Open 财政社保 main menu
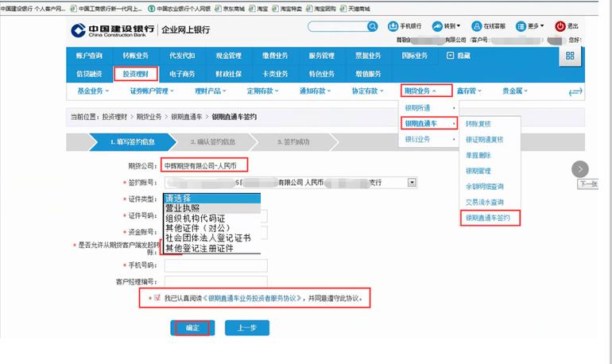The image size is (612, 364). click(229, 74)
